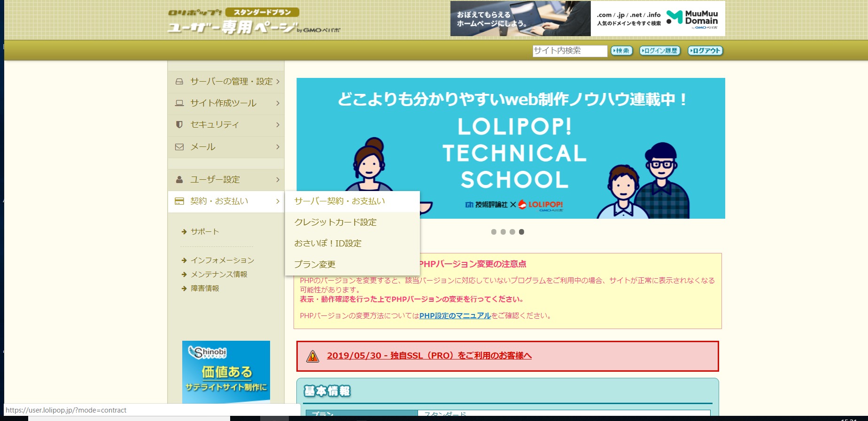
Task: Click the サイト内検索 search field
Action: click(x=569, y=51)
